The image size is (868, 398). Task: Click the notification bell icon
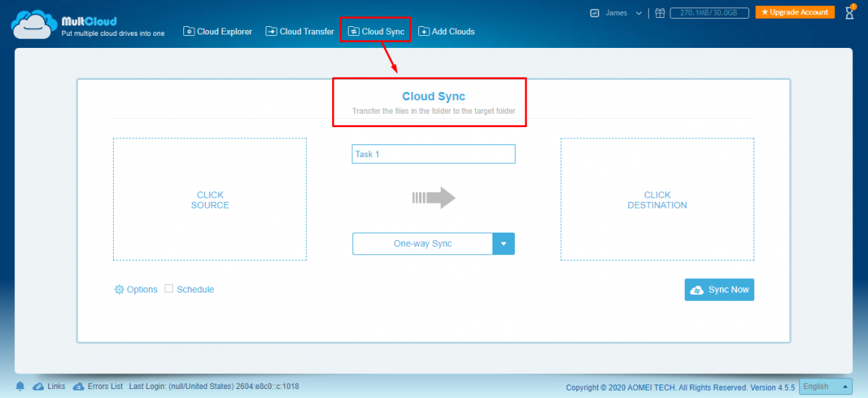(20, 386)
